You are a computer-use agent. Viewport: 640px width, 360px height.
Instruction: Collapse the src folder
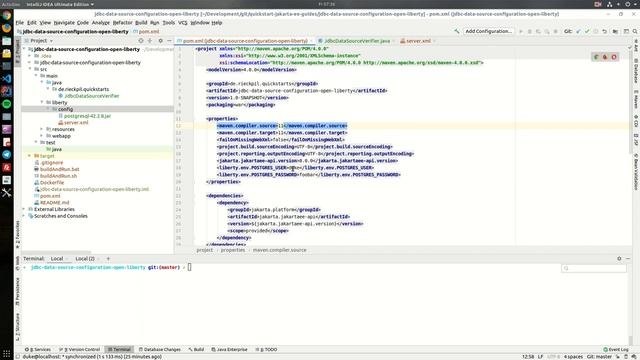pos(30,69)
